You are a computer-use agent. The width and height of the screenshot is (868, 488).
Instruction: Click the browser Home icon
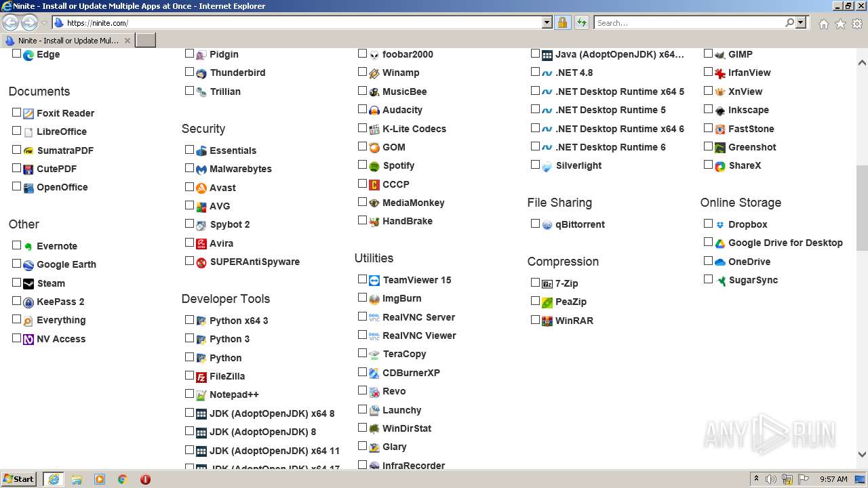[823, 24]
